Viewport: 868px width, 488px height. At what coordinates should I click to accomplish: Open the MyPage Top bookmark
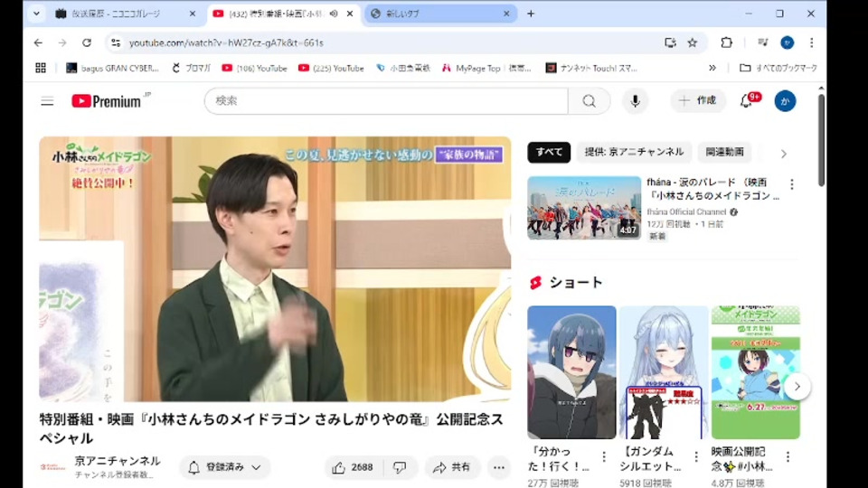pos(486,68)
